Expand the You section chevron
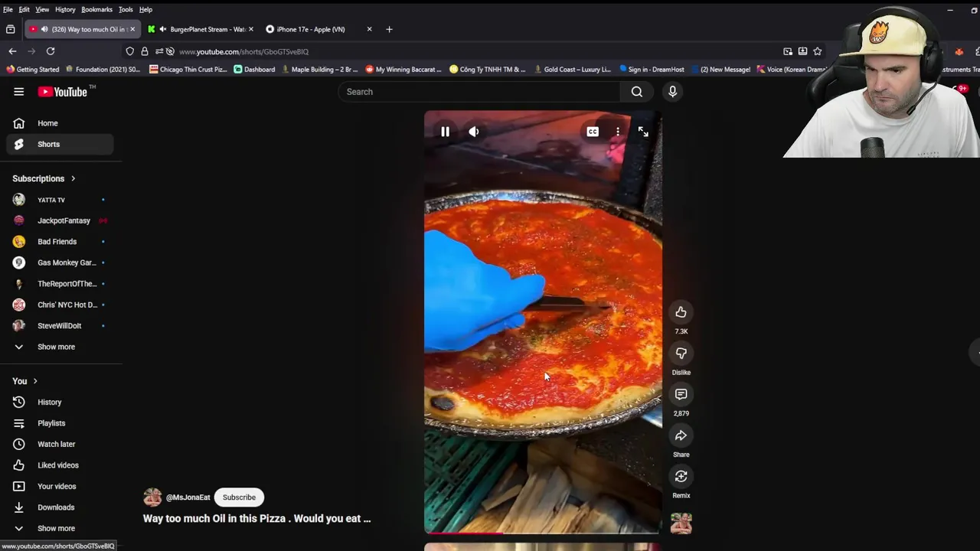 click(x=35, y=381)
